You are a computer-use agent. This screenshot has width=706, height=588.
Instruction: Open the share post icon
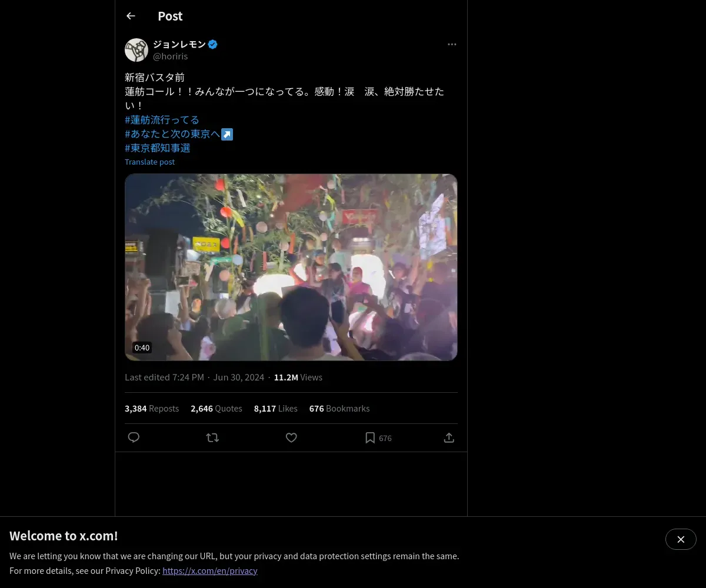click(x=449, y=437)
